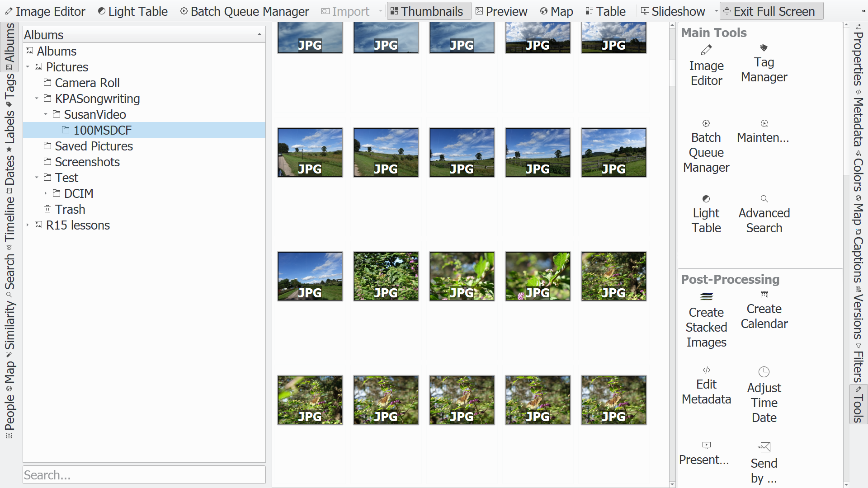Switch to the Tags left sidebar tab
868x488 pixels.
pyautogui.click(x=9, y=90)
